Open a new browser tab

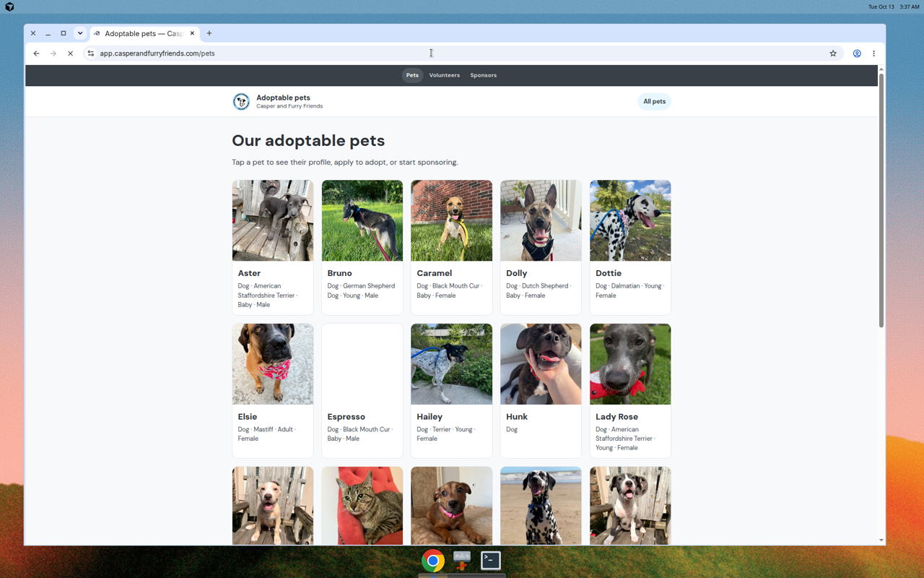coord(209,33)
